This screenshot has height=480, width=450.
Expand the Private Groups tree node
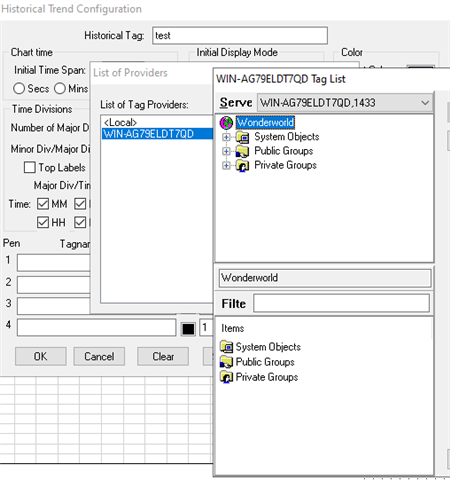click(226, 166)
